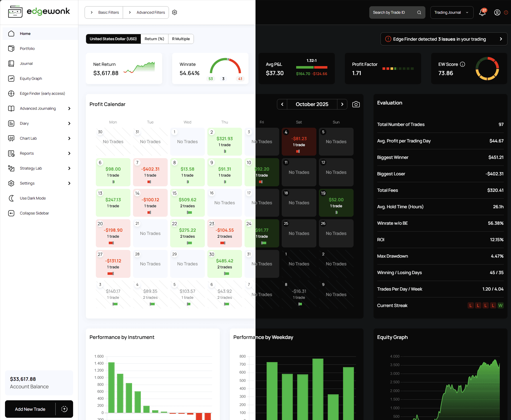
Task: Click the Add New Trade button
Action: tap(30, 409)
